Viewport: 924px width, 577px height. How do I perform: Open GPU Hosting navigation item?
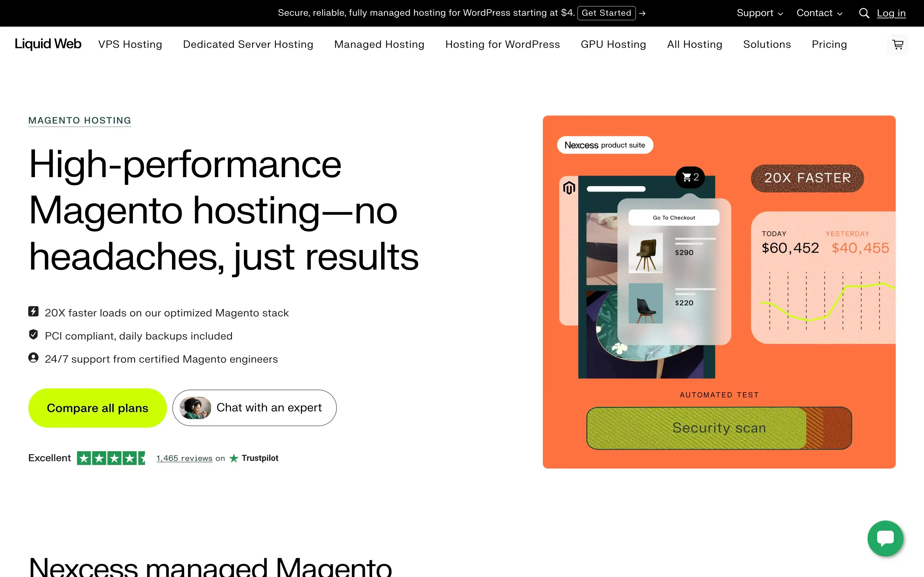point(613,45)
